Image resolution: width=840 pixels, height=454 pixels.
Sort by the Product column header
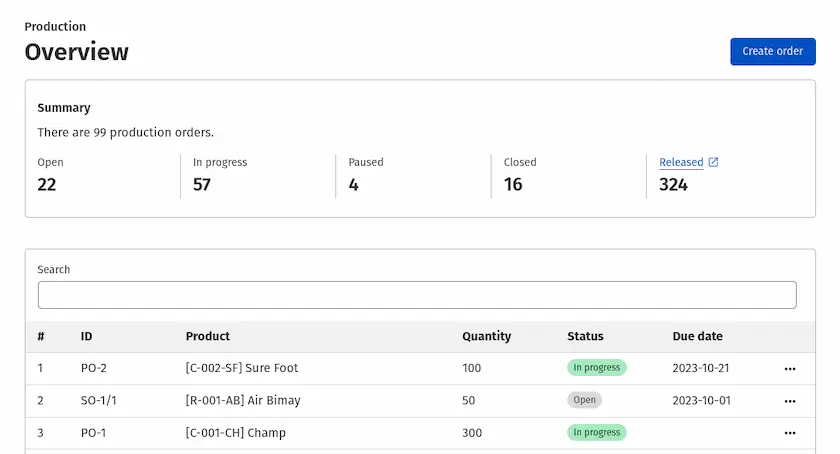[208, 336]
